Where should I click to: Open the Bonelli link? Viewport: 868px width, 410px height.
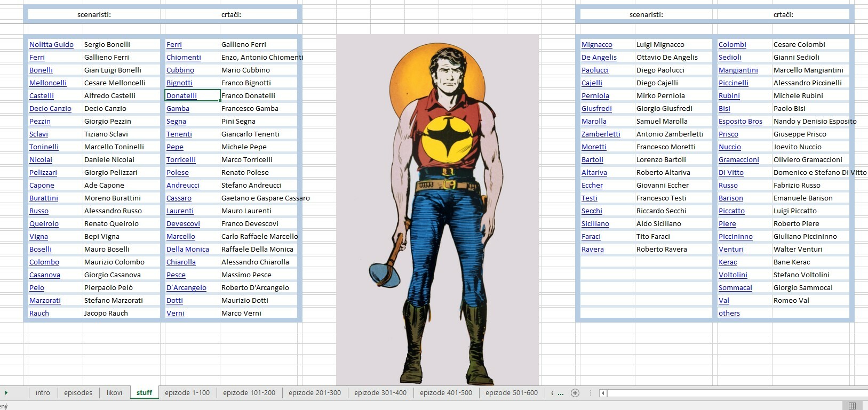click(41, 70)
